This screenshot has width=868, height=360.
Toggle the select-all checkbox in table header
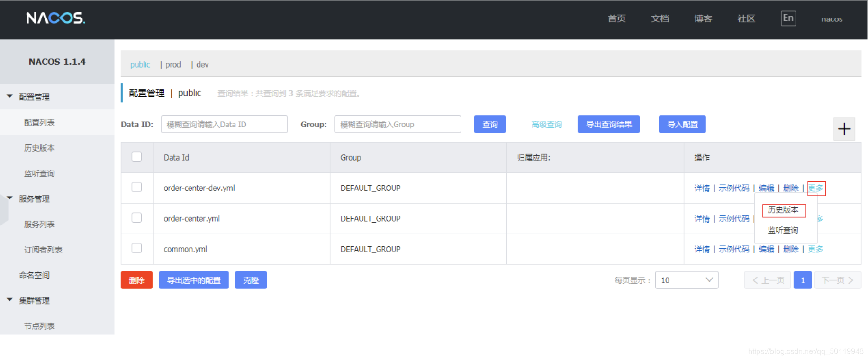[x=137, y=157]
